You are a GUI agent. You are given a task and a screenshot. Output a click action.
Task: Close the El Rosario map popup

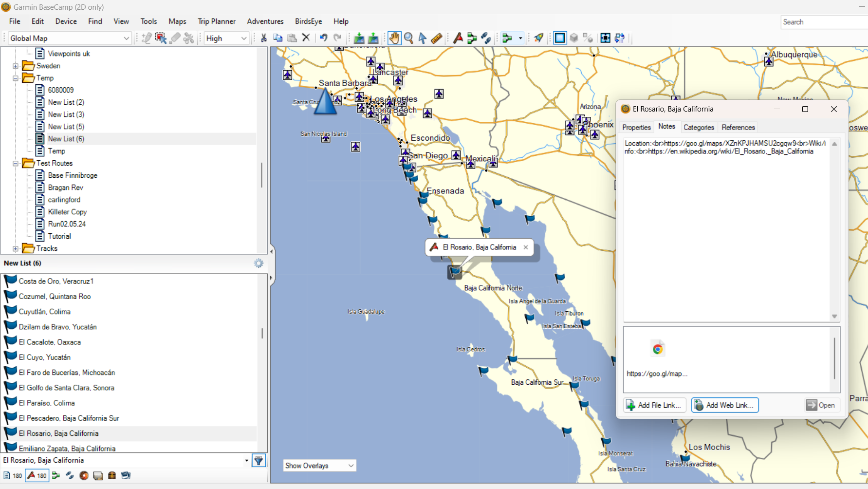tap(526, 247)
